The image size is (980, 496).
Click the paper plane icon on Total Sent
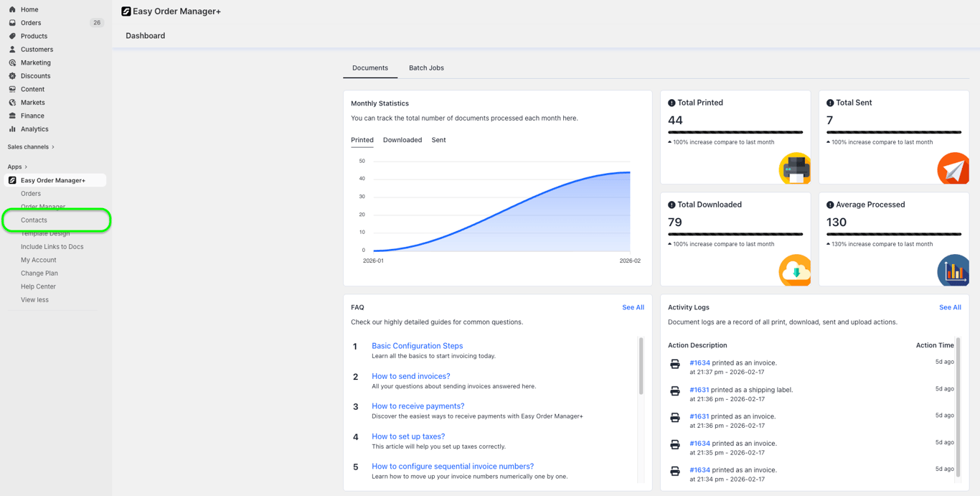pos(953,169)
